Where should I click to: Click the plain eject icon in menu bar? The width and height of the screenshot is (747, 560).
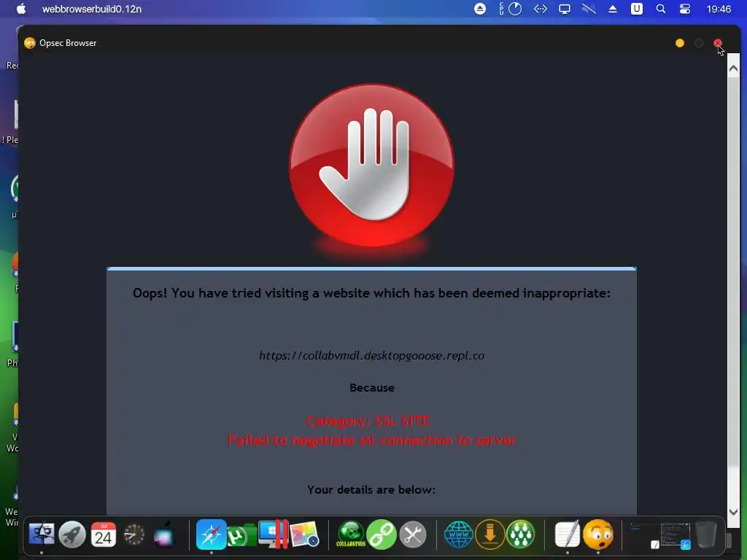pyautogui.click(x=613, y=9)
